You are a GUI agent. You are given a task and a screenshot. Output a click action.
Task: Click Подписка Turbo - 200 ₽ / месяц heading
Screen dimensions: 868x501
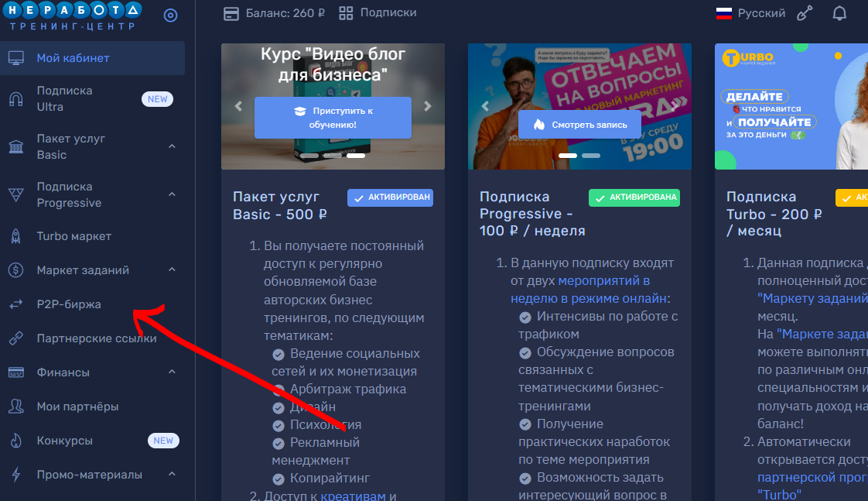(x=774, y=214)
